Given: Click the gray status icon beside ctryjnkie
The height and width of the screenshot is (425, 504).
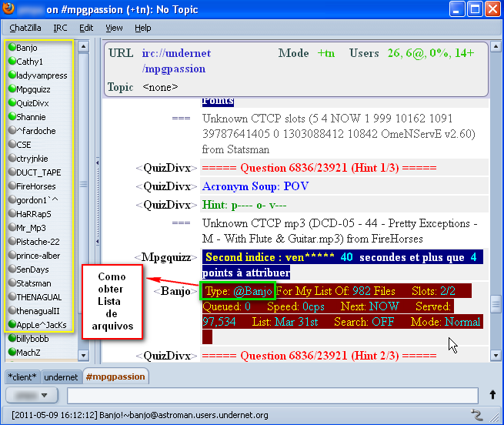Looking at the screenshot, I should tap(12, 158).
